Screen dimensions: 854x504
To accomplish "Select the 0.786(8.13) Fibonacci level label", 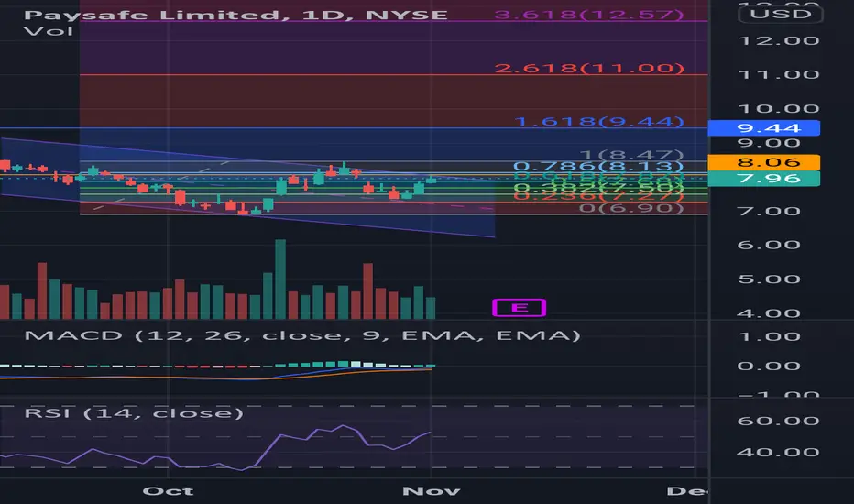I will pos(598,166).
